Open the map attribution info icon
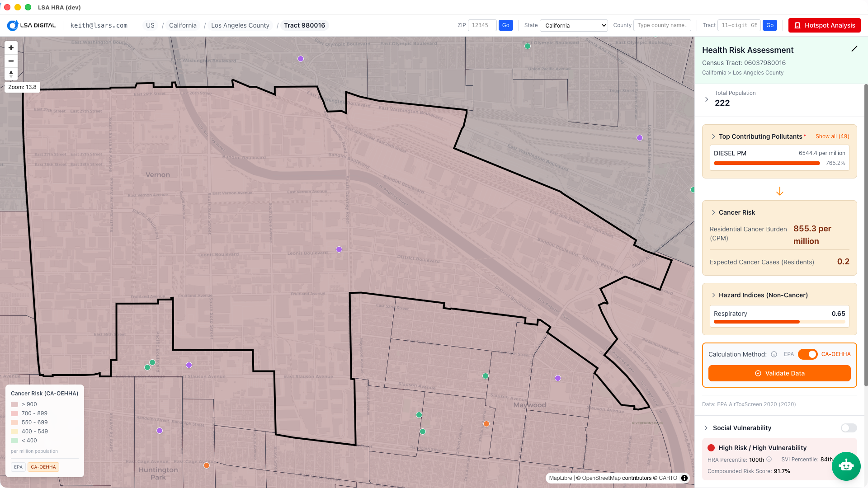Viewport: 868px width, 488px height. coord(684,478)
